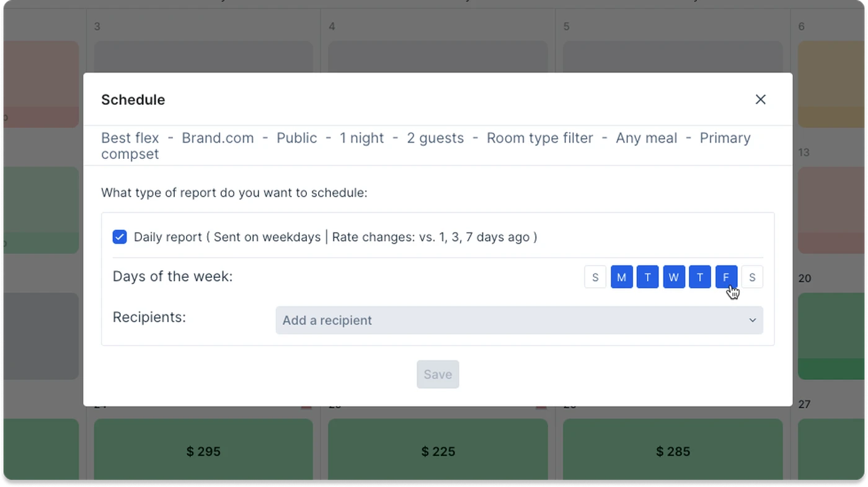
Task: Toggle the Friday day button
Action: coord(726,277)
